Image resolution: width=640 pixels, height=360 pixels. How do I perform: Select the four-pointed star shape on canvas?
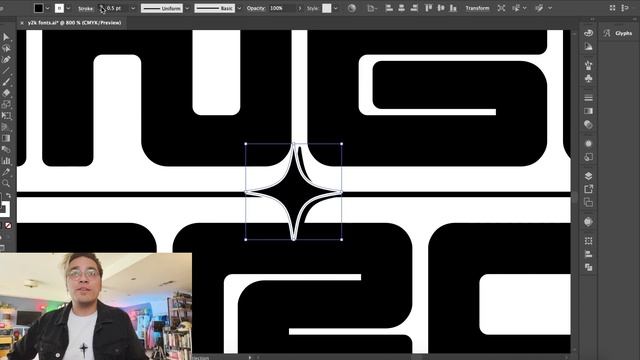tap(293, 192)
